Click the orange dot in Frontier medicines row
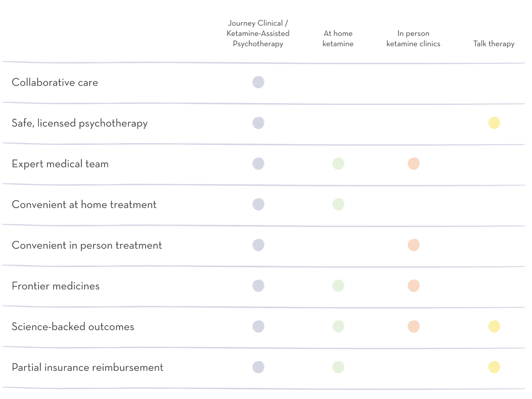This screenshot has height=399, width=532. pos(414,286)
